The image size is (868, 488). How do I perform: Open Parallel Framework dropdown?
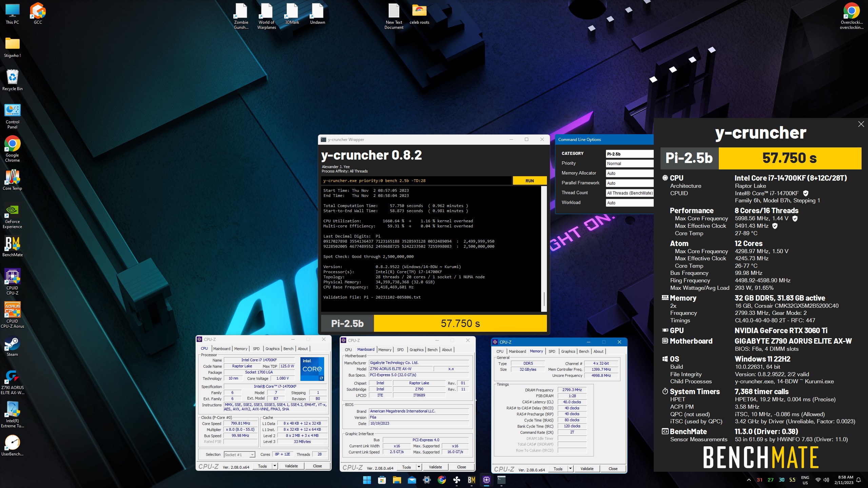click(629, 183)
